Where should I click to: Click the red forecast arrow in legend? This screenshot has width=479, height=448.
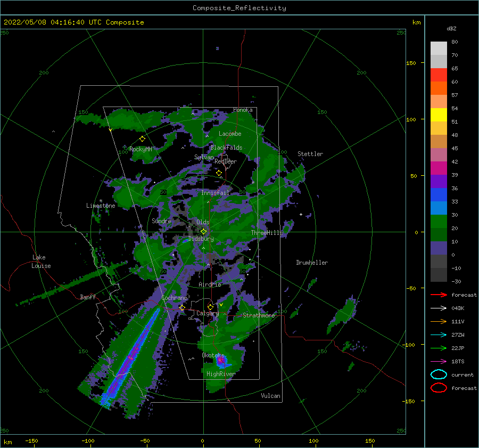coord(439,295)
